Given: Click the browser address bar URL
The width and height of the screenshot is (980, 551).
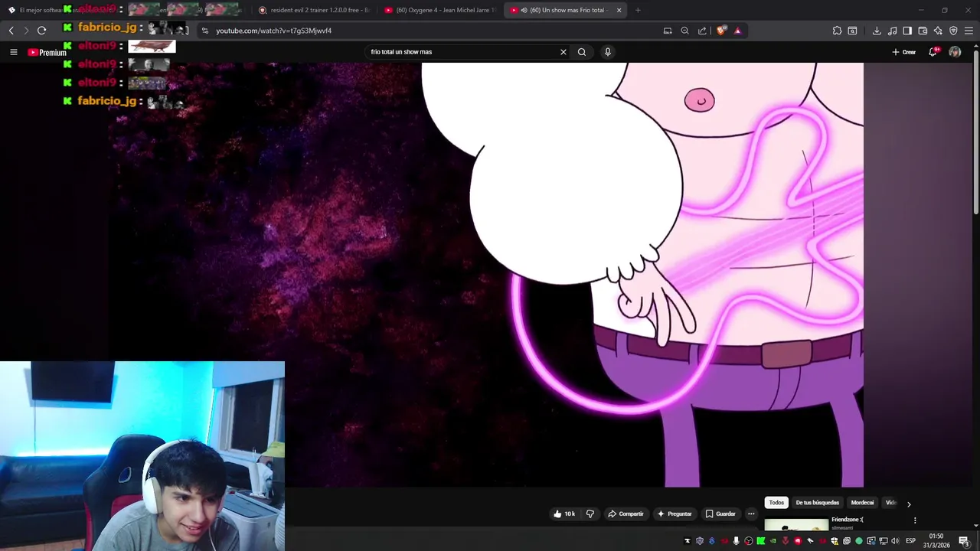Looking at the screenshot, I should click(x=273, y=31).
